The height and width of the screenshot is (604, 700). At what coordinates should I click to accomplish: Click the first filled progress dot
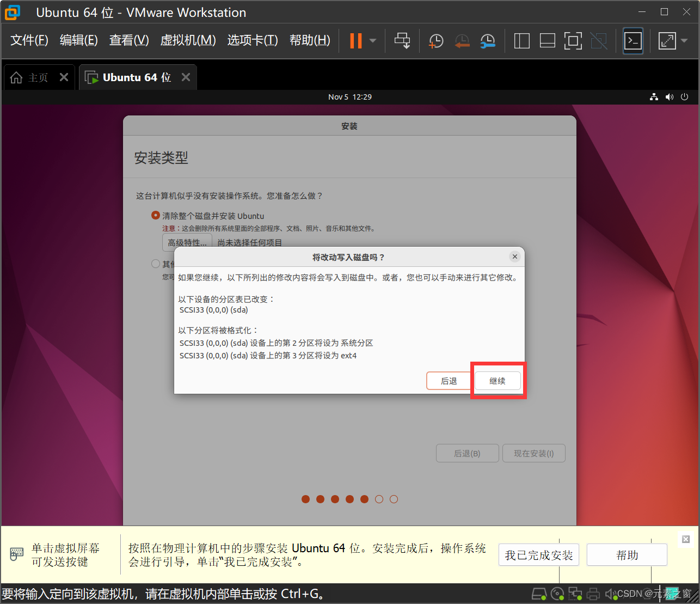coord(305,499)
